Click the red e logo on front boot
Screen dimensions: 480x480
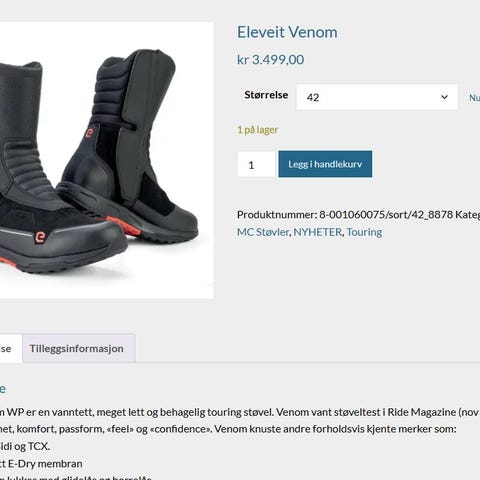pos(40,237)
